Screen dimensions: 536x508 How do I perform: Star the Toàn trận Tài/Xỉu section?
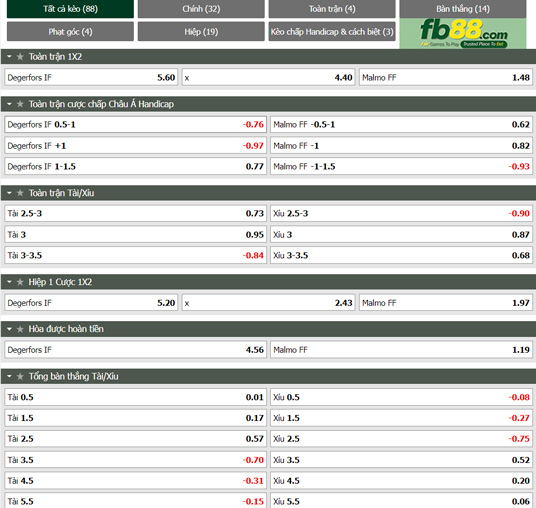pyautogui.click(x=20, y=193)
